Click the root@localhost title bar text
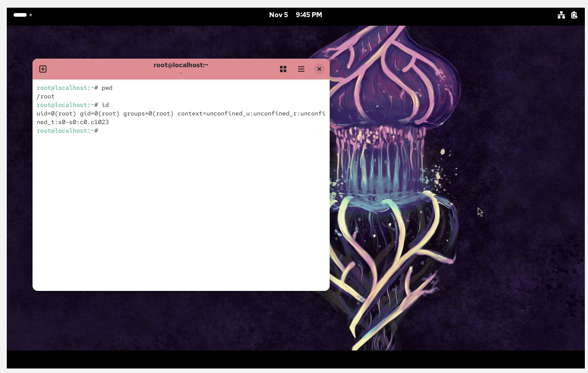588x373 pixels. coord(181,65)
